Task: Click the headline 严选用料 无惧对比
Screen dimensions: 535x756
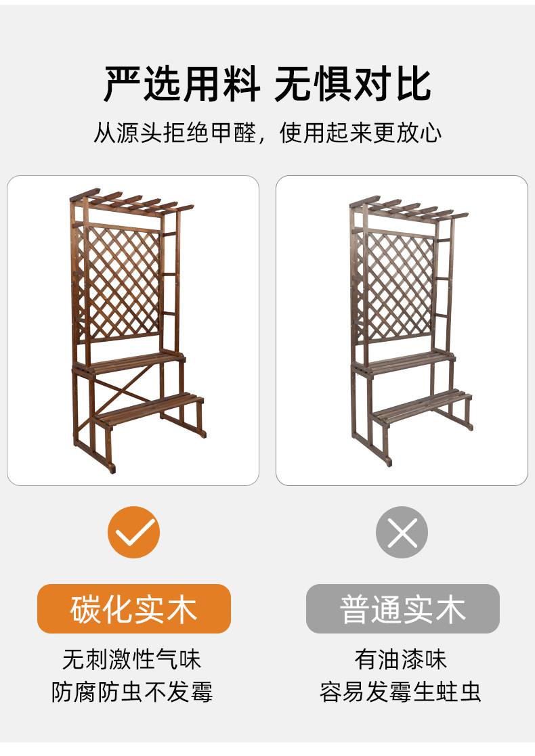Action: [267, 85]
